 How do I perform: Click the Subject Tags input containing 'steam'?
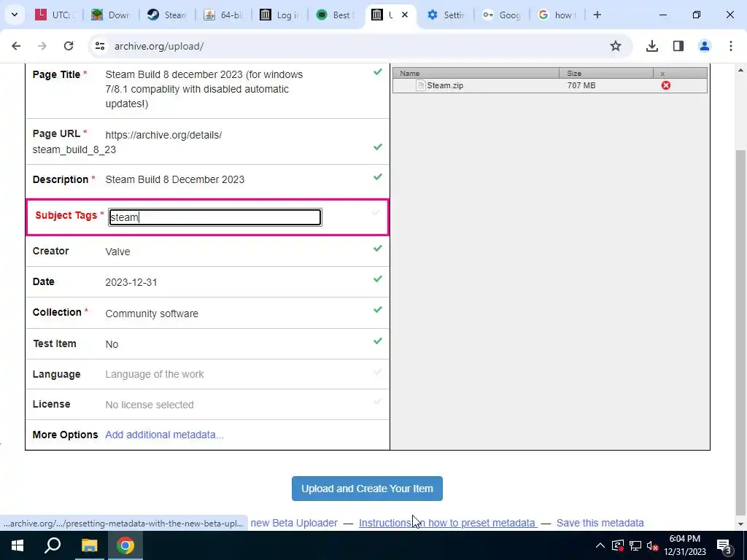pyautogui.click(x=215, y=217)
